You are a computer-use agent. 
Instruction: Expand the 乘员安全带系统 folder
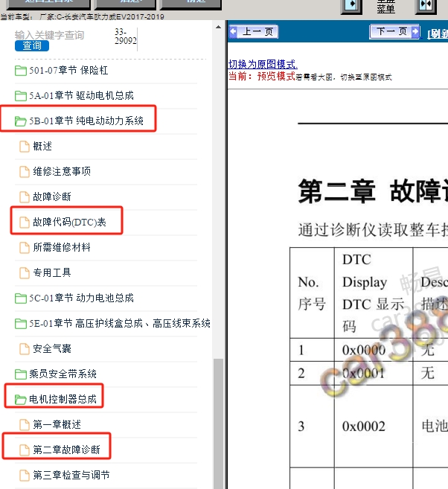(56, 374)
